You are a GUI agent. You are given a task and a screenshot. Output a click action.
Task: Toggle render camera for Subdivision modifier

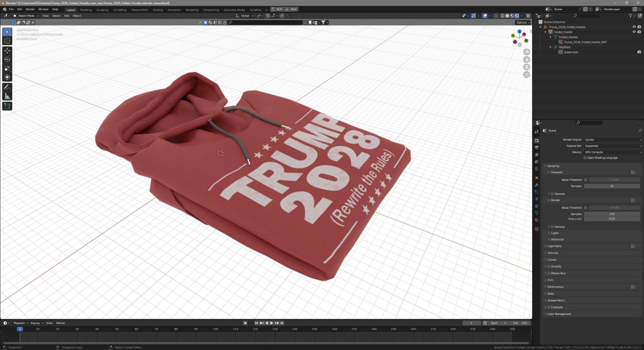pos(639,52)
